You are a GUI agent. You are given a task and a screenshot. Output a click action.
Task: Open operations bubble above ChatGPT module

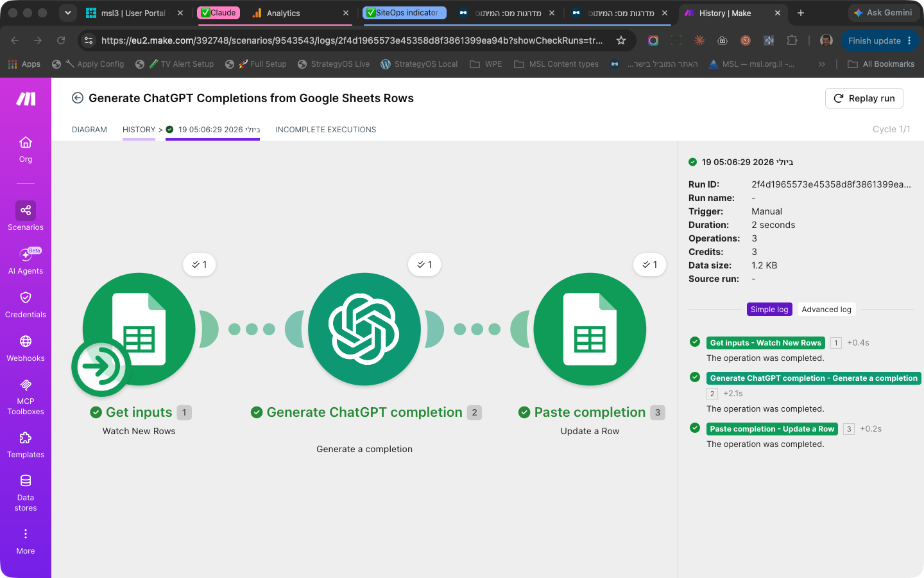pyautogui.click(x=425, y=265)
